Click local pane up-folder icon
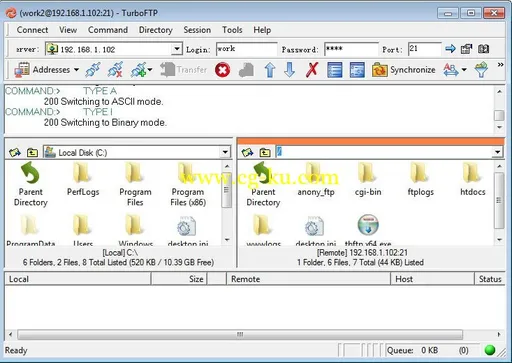The image size is (512, 363). pyautogui.click(x=32, y=153)
